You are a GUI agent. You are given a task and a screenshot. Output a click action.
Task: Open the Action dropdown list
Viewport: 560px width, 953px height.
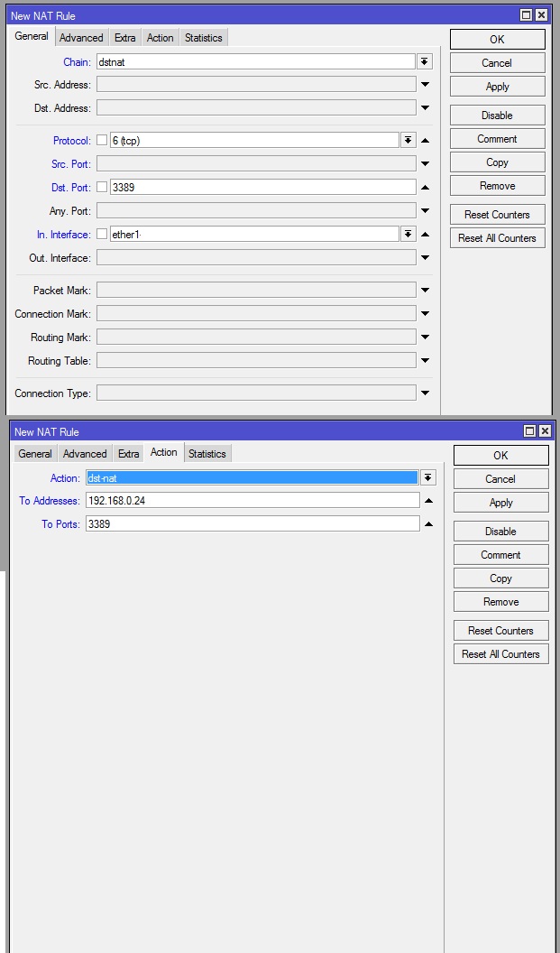pyautogui.click(x=428, y=477)
